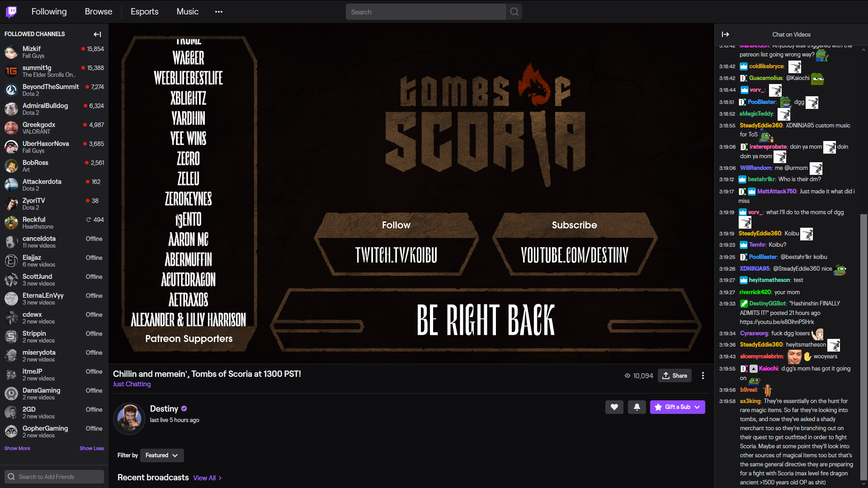
Task: Open Reckful channel avatar
Action: [x=11, y=223]
